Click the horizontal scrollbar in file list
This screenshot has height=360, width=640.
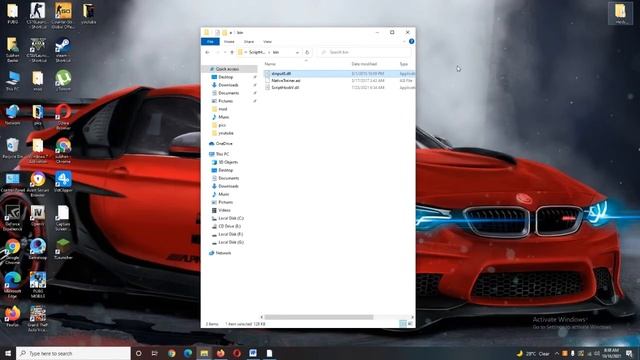(x=318, y=317)
